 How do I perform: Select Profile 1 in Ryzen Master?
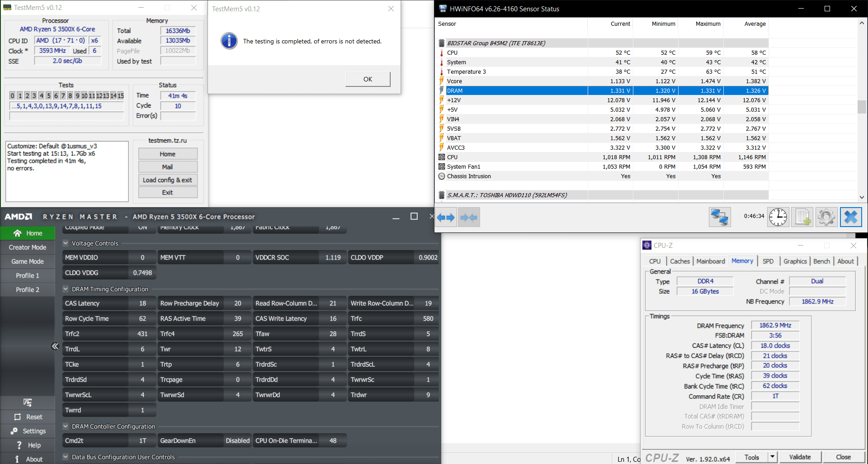[x=28, y=275]
